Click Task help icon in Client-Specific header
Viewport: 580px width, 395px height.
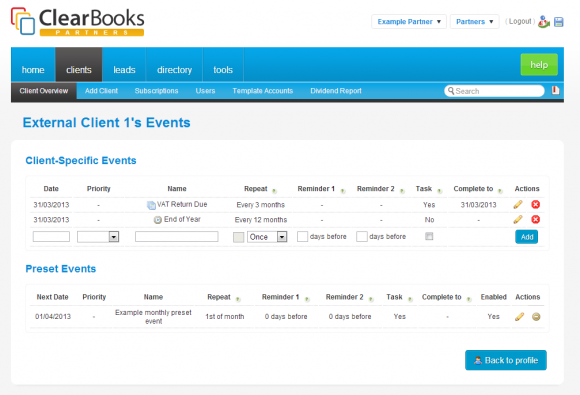pyautogui.click(x=439, y=191)
